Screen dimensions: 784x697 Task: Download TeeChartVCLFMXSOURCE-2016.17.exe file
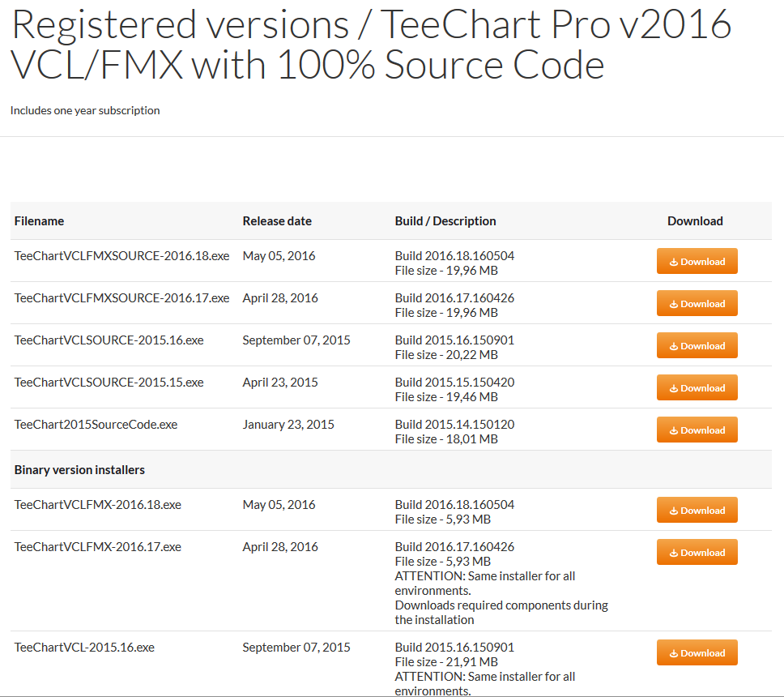point(697,303)
